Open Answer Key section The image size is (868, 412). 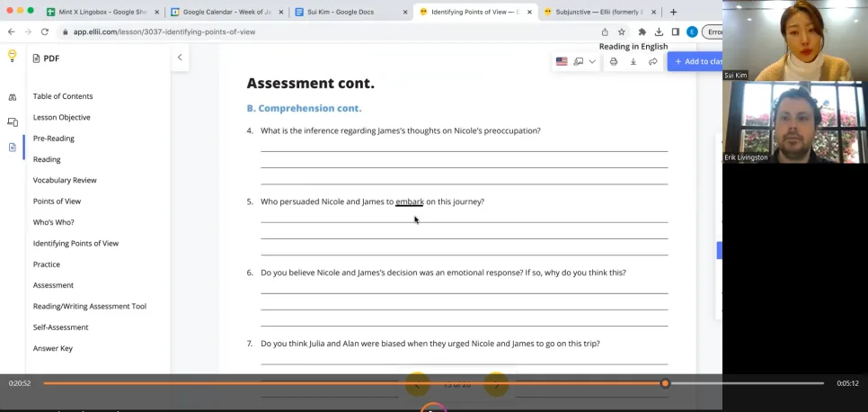53,348
